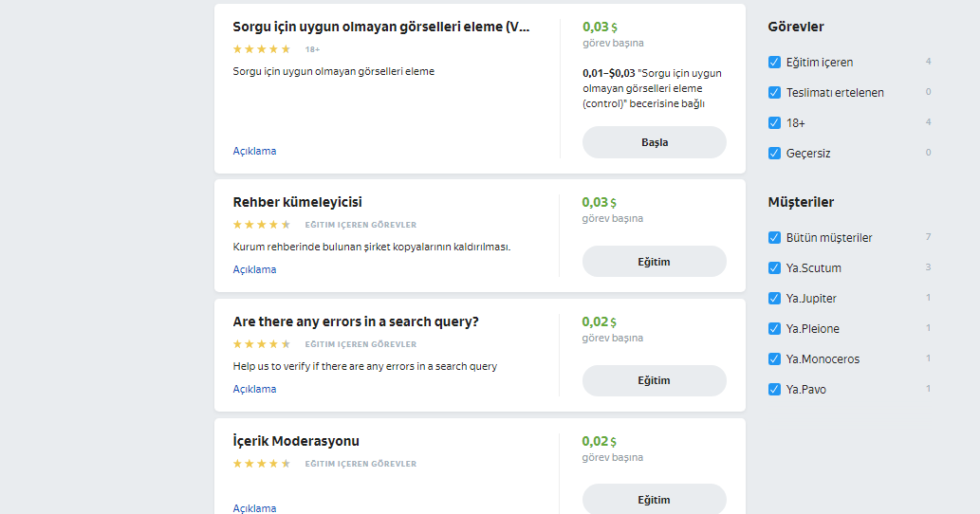The image size is (980, 514).
Task: Click the Başla button to start task
Action: [x=655, y=142]
